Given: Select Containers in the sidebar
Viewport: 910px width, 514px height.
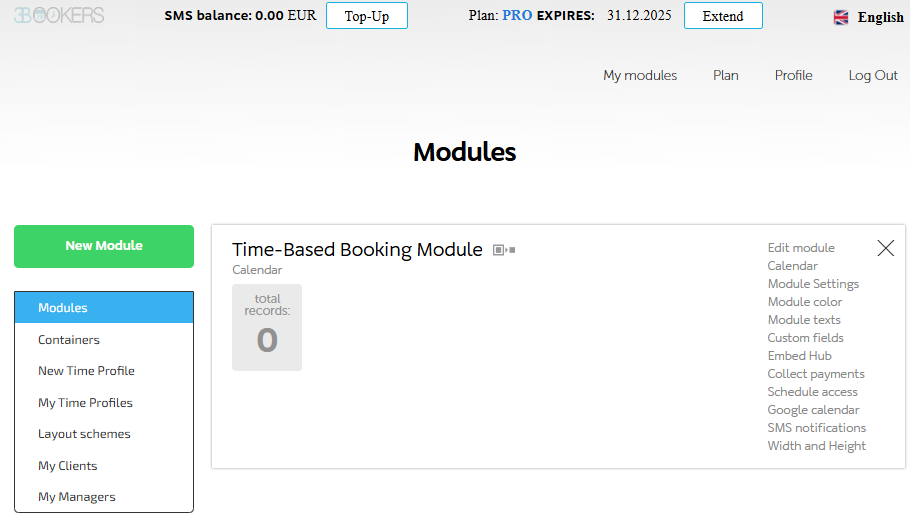Looking at the screenshot, I should (x=69, y=340).
